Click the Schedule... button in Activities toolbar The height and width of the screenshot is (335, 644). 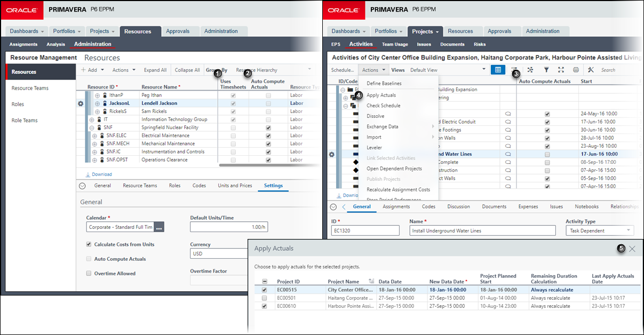click(343, 70)
